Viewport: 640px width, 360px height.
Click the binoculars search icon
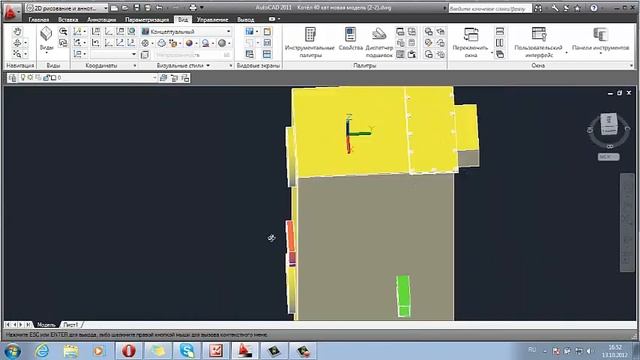(x=538, y=8)
